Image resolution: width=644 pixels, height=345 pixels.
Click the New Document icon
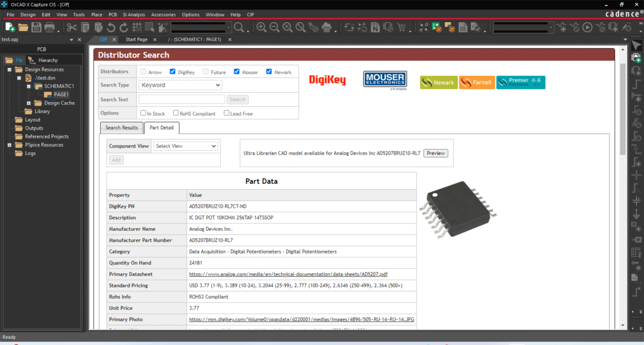pos(8,27)
